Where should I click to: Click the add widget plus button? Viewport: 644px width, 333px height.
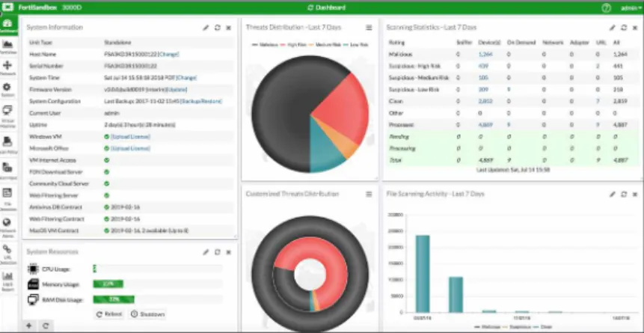pyautogui.click(x=28, y=326)
